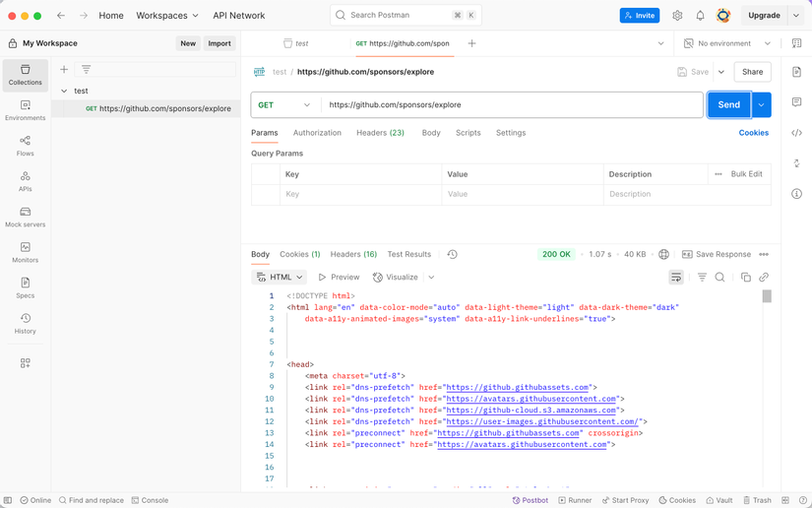The image size is (812, 508).
Task: Open the documentation icon in right sidebar
Action: 796,72
